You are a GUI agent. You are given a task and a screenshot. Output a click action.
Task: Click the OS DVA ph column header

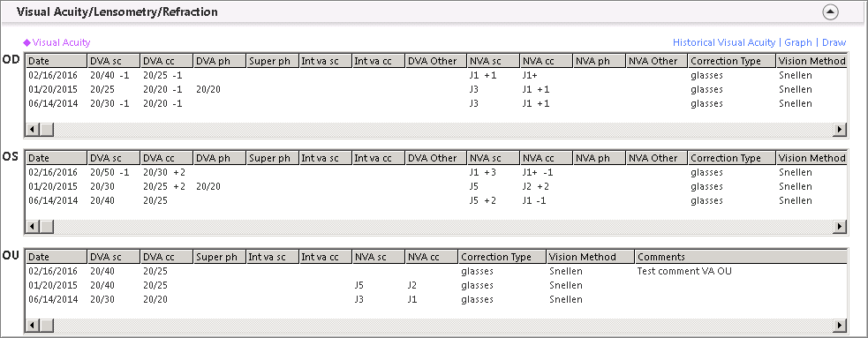point(220,158)
